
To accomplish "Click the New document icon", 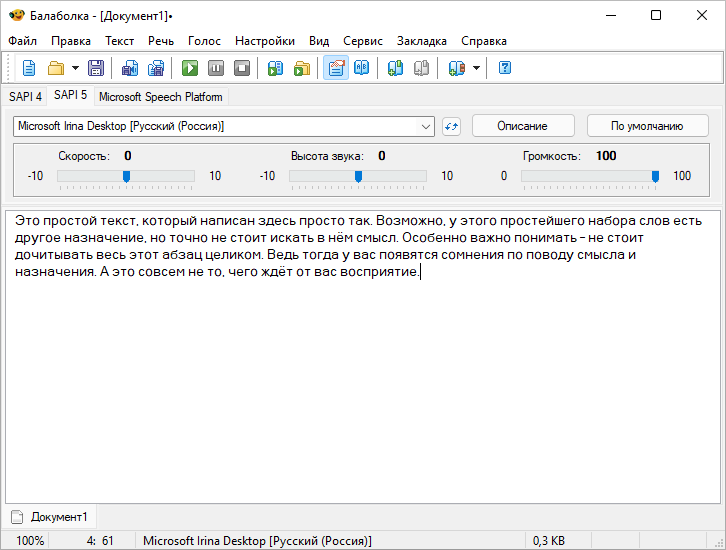I will coord(29,68).
